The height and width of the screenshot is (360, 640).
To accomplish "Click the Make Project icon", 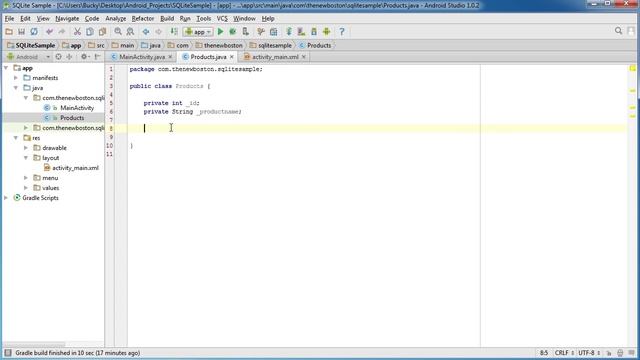I will 174,31.
